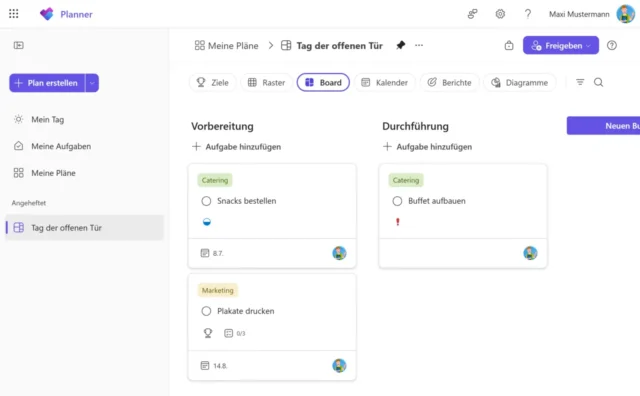Add a task under Vorbereitung
Image resolution: width=640 pixels, height=396 pixels.
click(x=236, y=147)
